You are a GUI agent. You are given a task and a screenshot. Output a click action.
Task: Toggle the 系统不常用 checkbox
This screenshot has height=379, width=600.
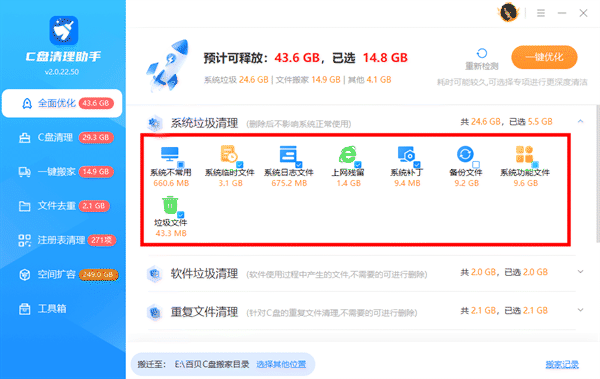[x=181, y=164]
